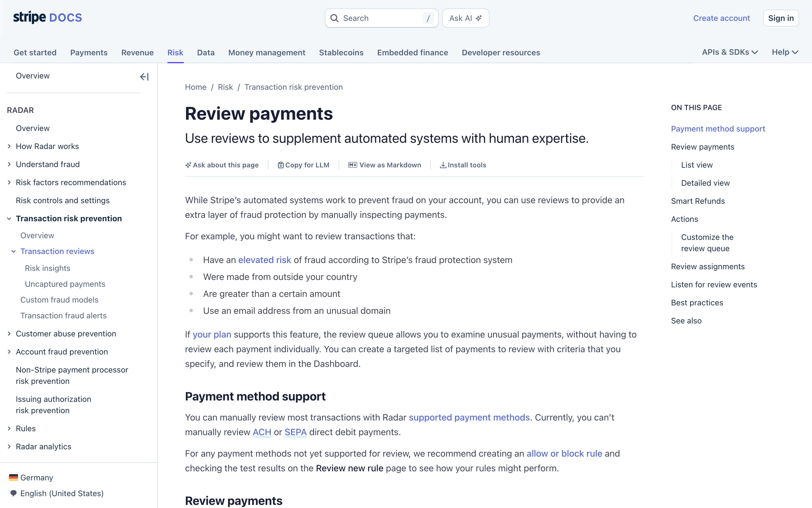Open the supported payment methods link
812x508 pixels.
click(469, 417)
